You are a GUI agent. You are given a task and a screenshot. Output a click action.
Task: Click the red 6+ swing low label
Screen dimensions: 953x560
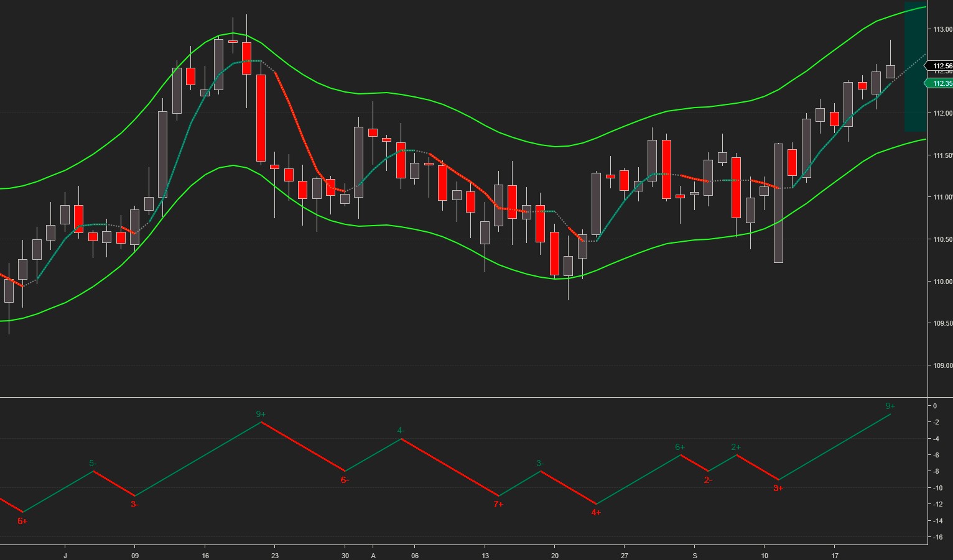coord(22,521)
